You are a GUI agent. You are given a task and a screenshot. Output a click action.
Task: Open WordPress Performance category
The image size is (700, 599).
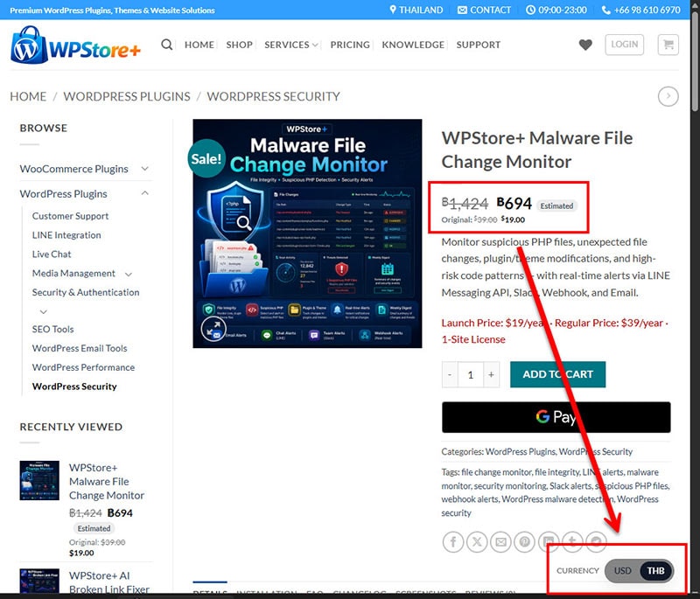pos(83,367)
